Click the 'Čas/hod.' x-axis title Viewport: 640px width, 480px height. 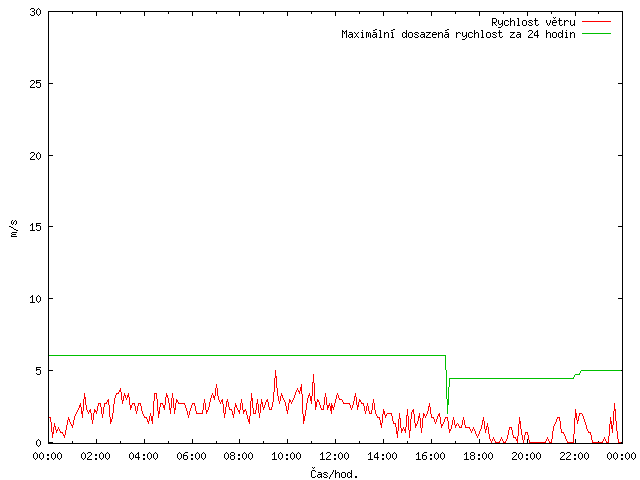pyautogui.click(x=334, y=474)
